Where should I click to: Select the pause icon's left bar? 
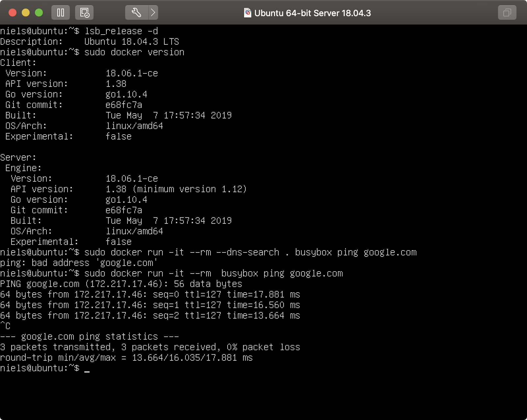click(x=59, y=13)
